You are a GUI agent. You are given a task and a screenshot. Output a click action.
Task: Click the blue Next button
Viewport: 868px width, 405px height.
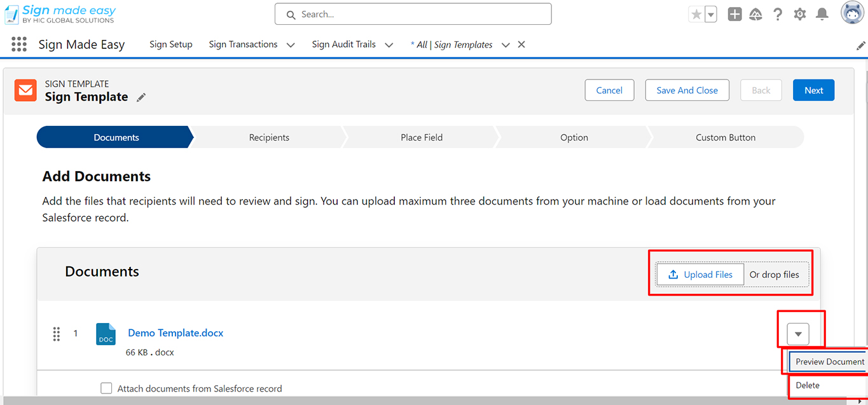813,90
